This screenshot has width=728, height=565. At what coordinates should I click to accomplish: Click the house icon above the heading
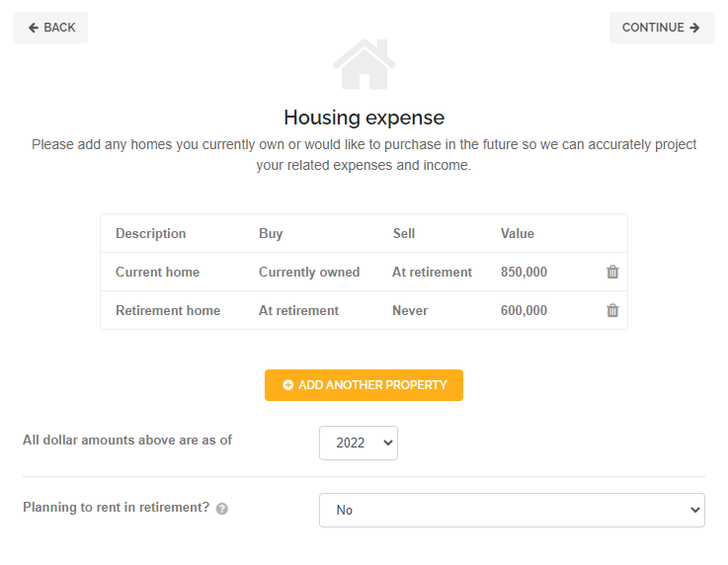(x=364, y=64)
